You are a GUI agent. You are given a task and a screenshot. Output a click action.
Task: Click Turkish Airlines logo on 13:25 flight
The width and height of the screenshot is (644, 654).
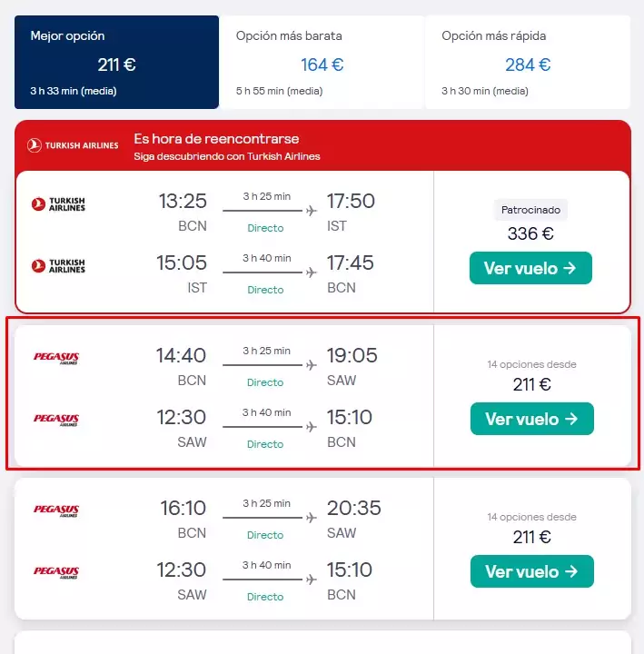point(58,204)
